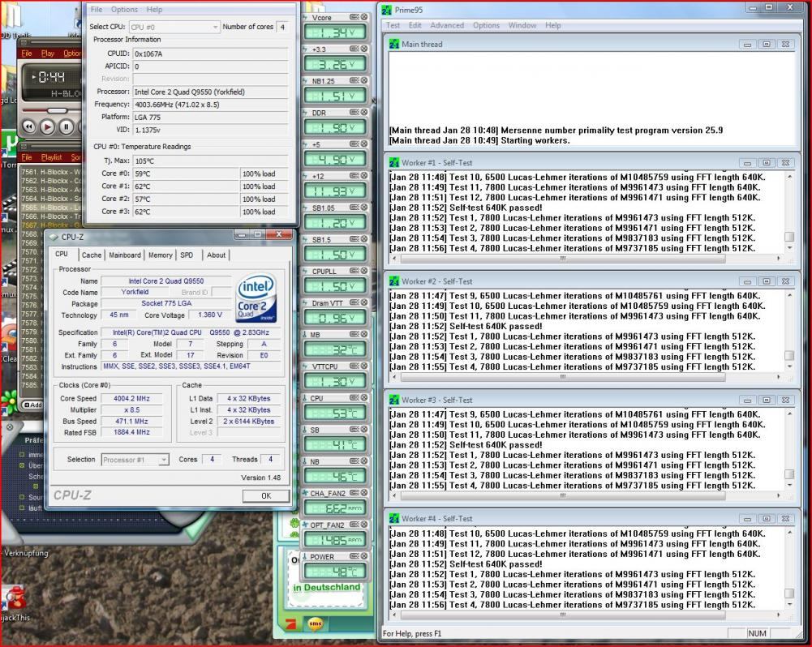Image resolution: width=812 pixels, height=647 pixels.
Task: Open the Window menu in Prime95
Action: [x=522, y=25]
